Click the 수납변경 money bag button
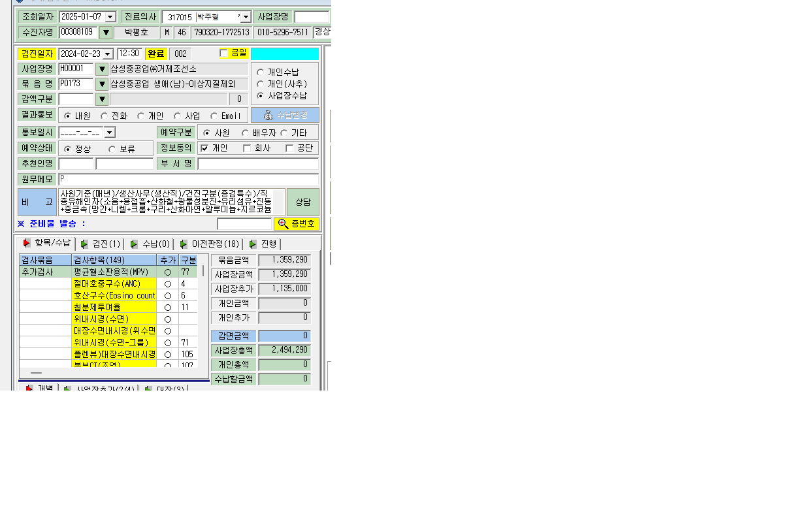 coord(285,115)
